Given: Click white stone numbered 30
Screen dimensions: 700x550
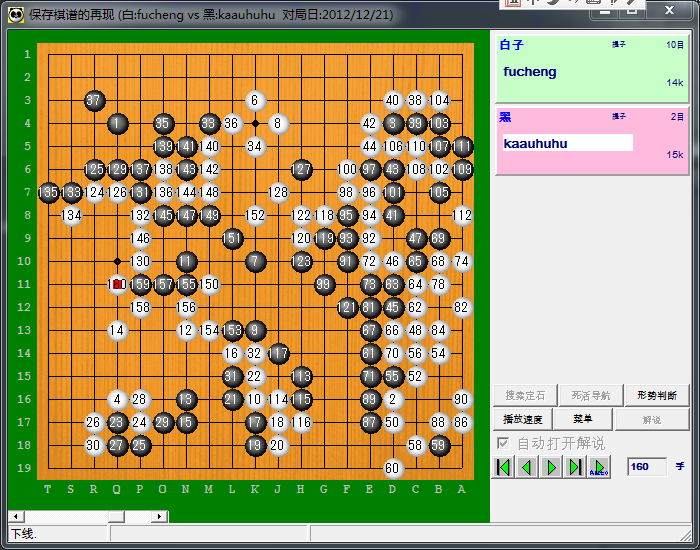Looking at the screenshot, I should coord(94,445).
